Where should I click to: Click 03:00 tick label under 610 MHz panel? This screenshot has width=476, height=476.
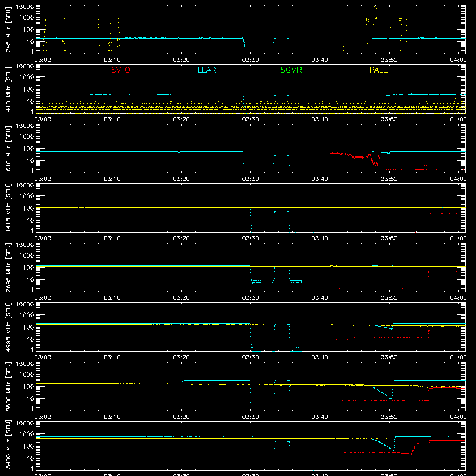point(43,179)
